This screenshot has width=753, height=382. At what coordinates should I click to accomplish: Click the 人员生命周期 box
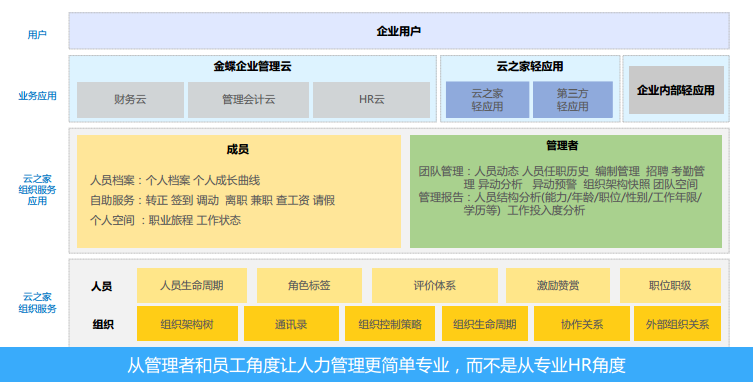(x=192, y=285)
